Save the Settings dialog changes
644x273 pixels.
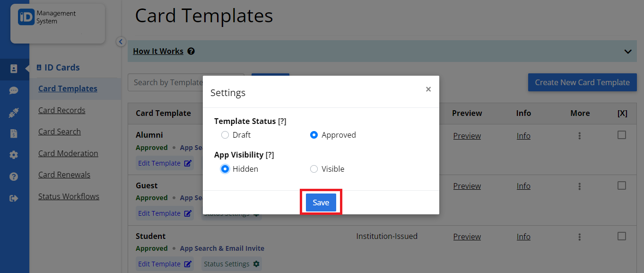click(321, 202)
